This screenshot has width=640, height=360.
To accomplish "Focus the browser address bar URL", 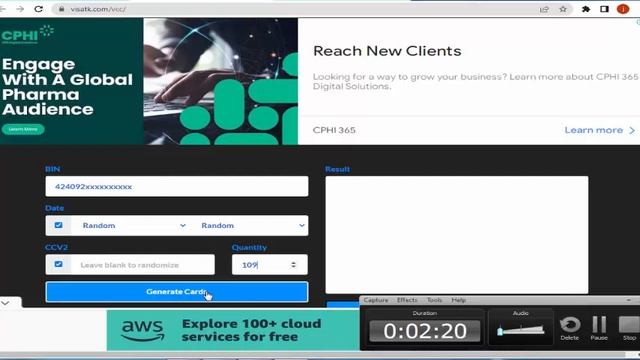I will (x=98, y=9).
